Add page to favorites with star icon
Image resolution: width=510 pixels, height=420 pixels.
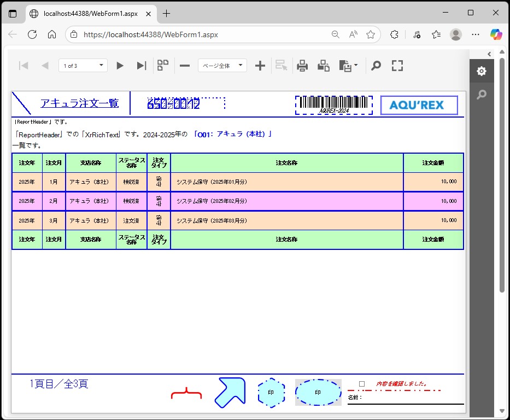pos(371,34)
